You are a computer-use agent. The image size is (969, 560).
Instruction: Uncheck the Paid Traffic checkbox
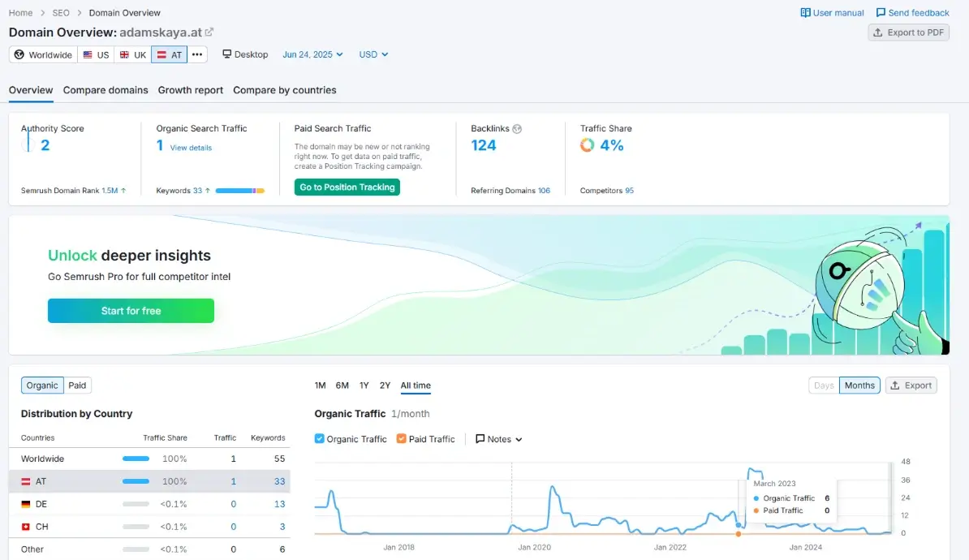pyautogui.click(x=402, y=439)
